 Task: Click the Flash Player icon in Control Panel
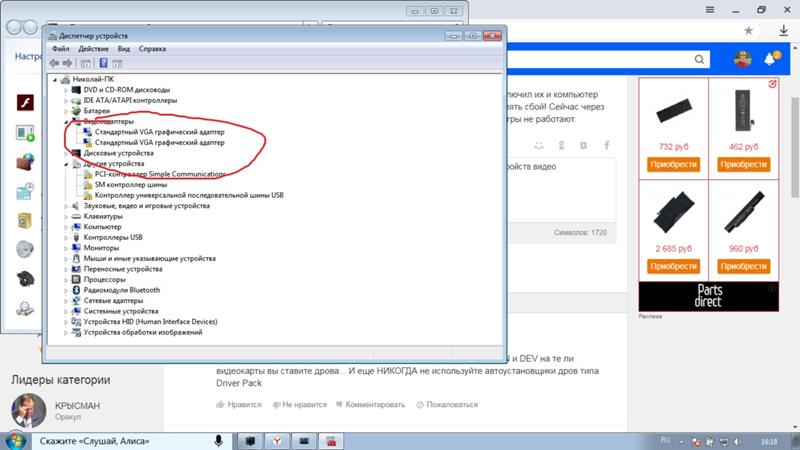pos(25,103)
